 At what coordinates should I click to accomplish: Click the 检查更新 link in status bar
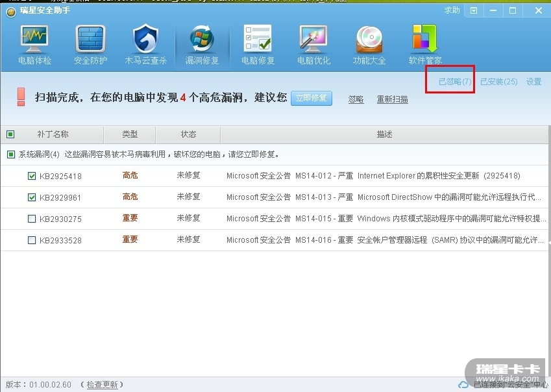tap(102, 385)
